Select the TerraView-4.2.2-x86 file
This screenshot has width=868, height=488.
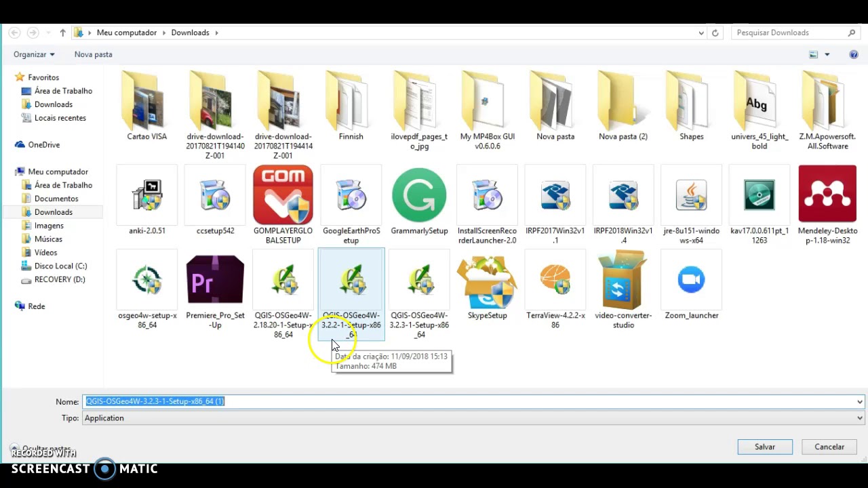point(555,290)
